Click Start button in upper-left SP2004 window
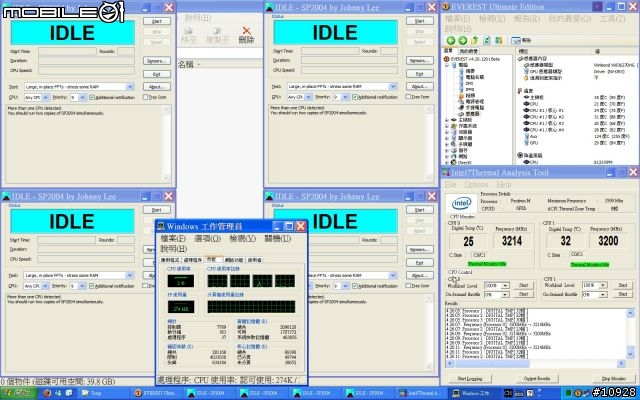Screen dimensions: 640x400 [x=157, y=21]
